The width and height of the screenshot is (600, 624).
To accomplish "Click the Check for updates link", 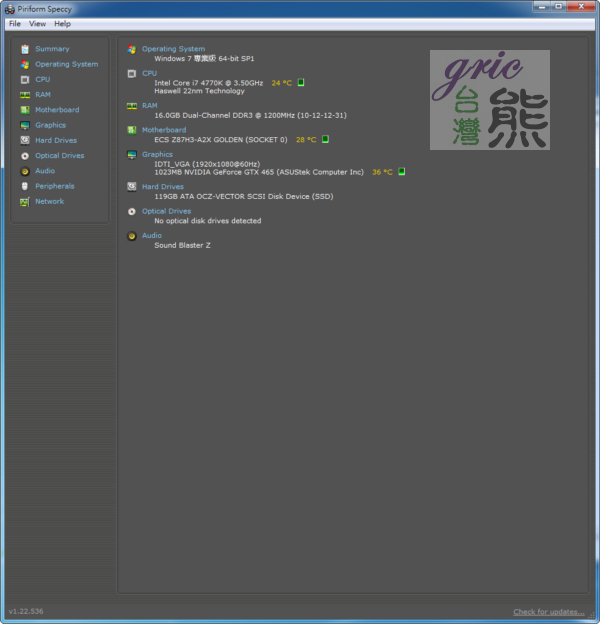I will tap(549, 612).
